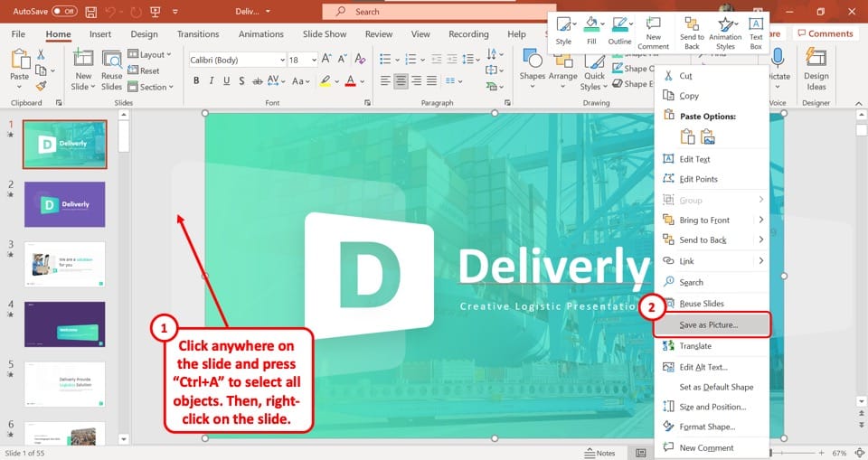Image resolution: width=868 pixels, height=460 pixels.
Task: Click Style in the mini toolbar
Action: coord(563,32)
